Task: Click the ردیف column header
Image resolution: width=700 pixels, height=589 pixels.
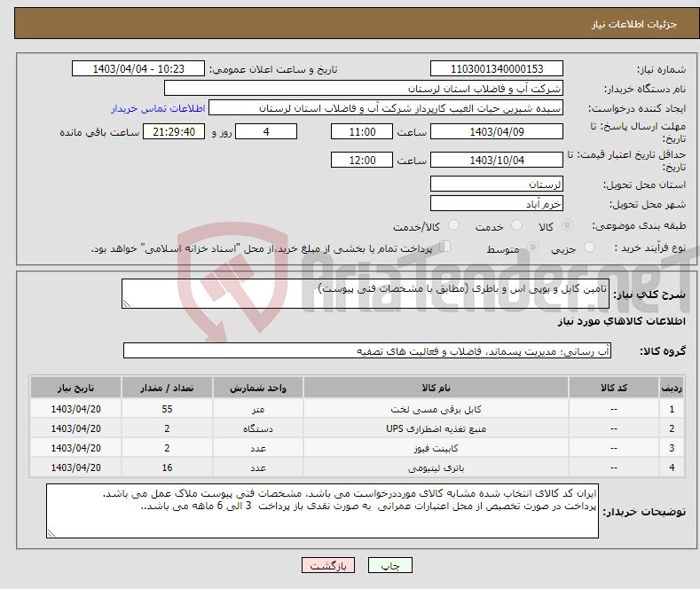Action: [x=672, y=388]
